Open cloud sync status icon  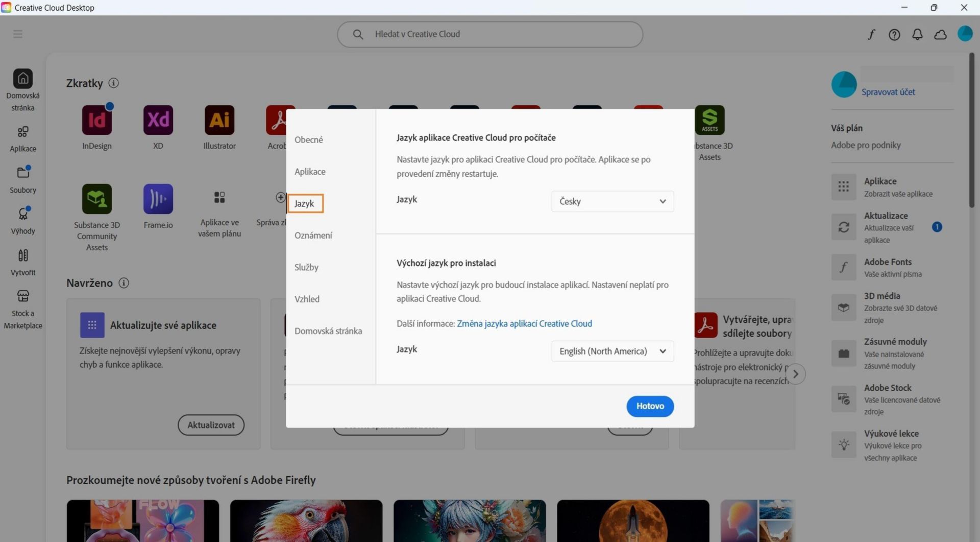tap(940, 34)
